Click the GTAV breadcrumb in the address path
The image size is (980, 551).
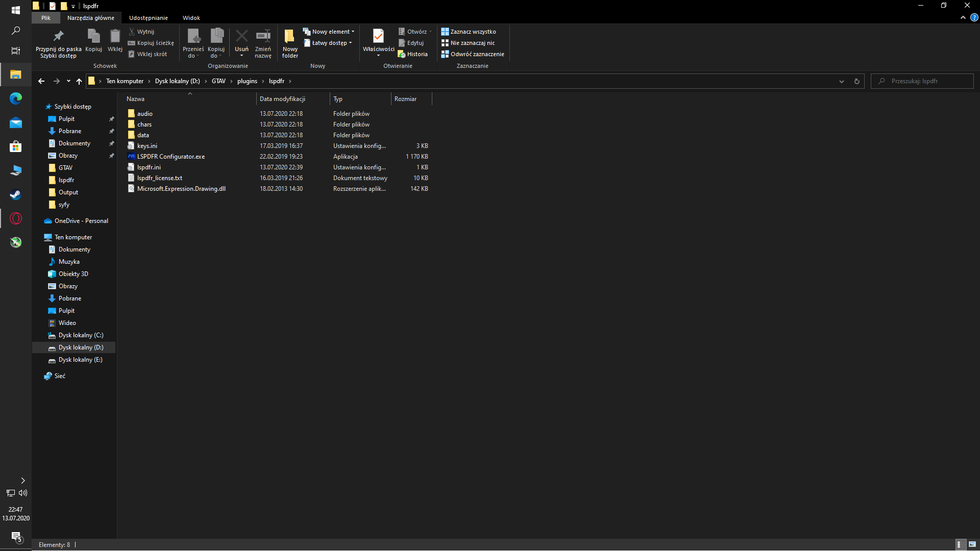click(x=218, y=81)
